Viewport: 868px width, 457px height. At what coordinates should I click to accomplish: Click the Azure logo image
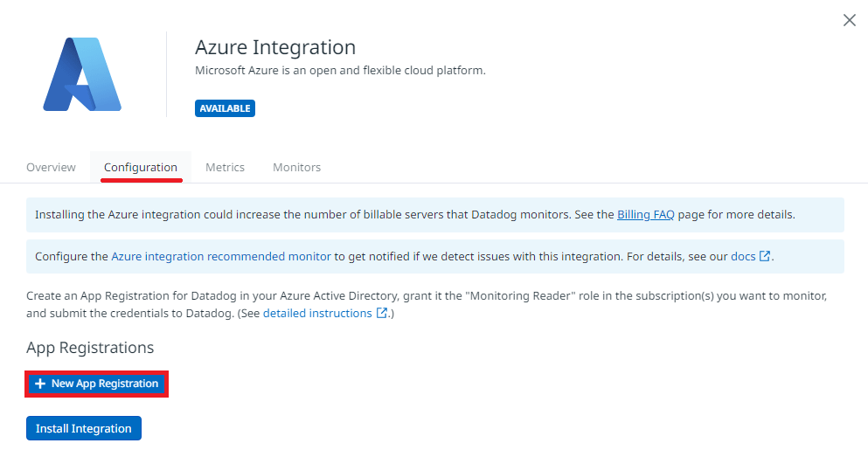click(82, 74)
